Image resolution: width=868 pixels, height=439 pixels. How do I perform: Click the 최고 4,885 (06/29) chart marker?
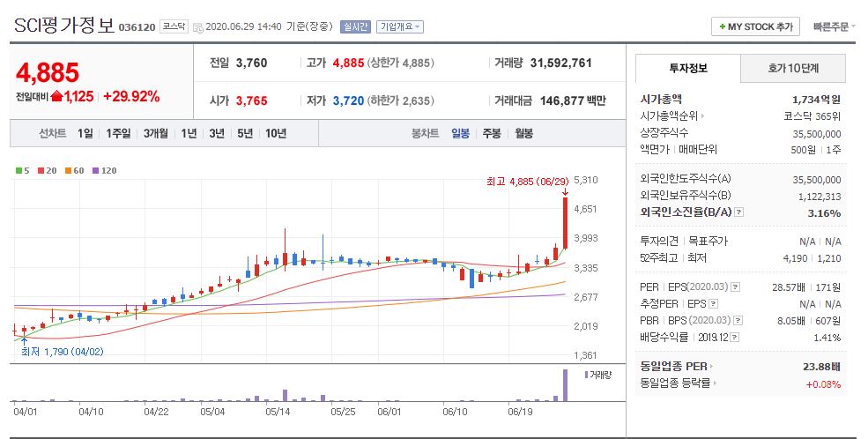528,181
